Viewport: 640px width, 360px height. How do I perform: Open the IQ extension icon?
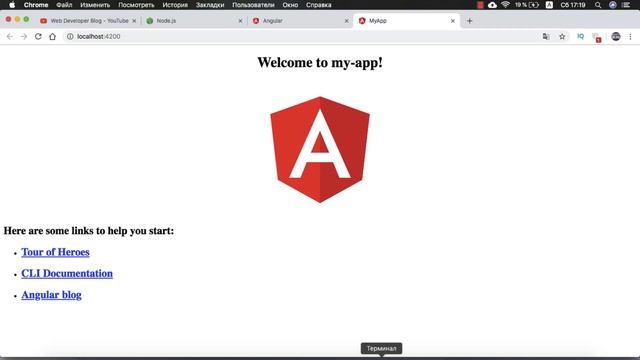click(580, 36)
